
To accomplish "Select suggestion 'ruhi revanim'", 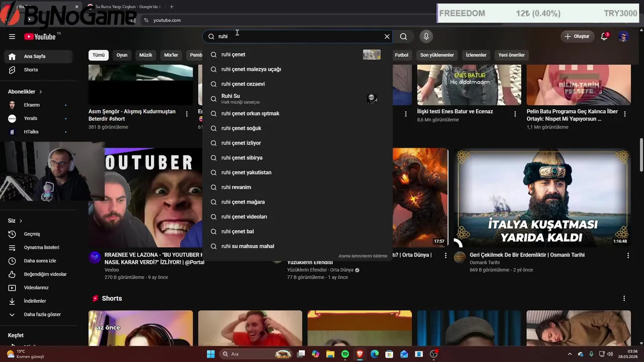I will 297,187.
